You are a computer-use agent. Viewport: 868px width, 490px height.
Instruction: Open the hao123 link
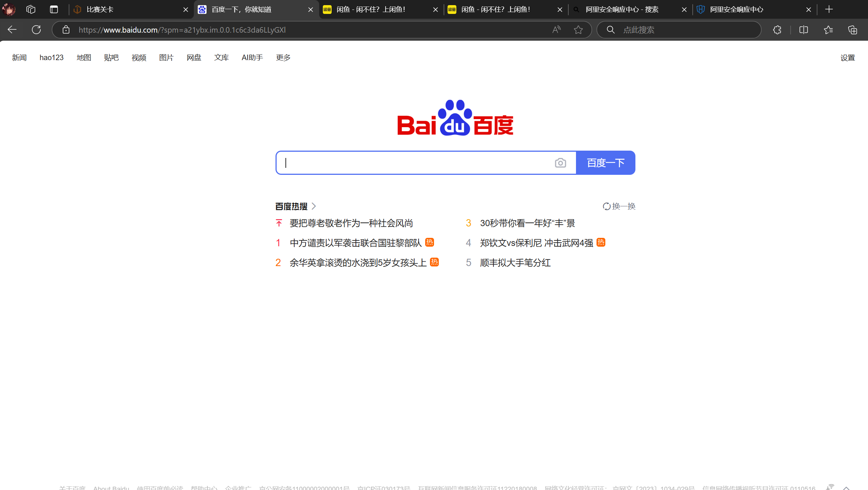[51, 58]
